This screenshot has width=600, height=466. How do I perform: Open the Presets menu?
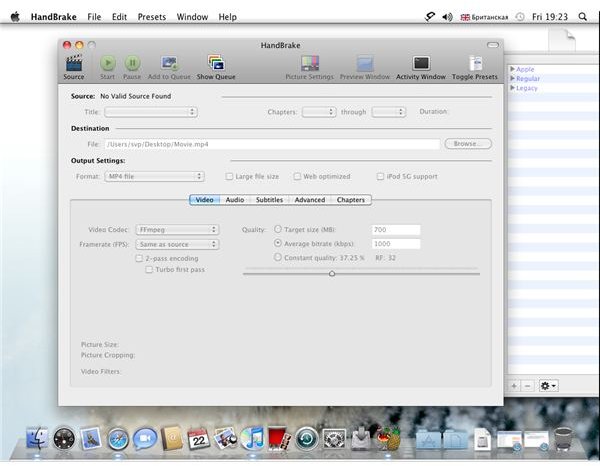point(152,17)
